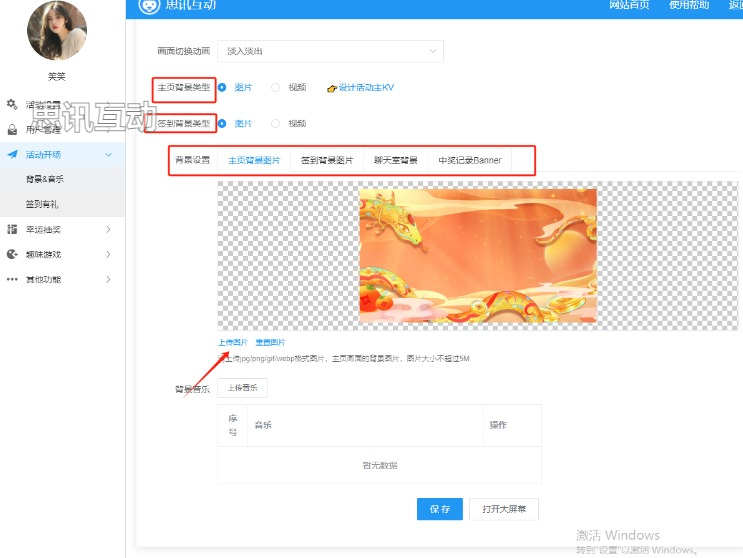Click the 活动设置 gear icon in sidebar
Image resolution: width=743 pixels, height=558 pixels.
coord(12,104)
